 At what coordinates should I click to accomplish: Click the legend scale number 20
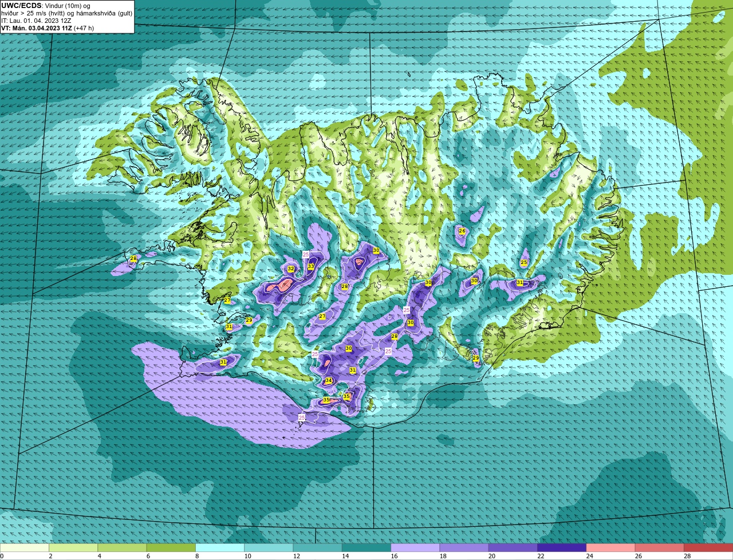click(x=491, y=556)
